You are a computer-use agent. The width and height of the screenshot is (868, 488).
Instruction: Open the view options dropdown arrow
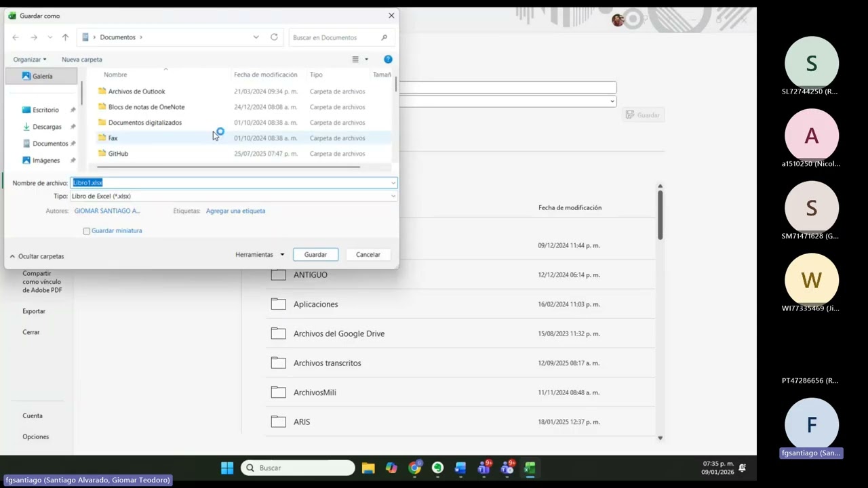pyautogui.click(x=367, y=60)
